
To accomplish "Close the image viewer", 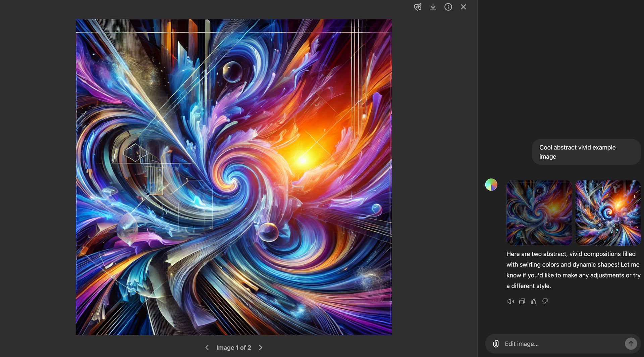I will pos(463,7).
